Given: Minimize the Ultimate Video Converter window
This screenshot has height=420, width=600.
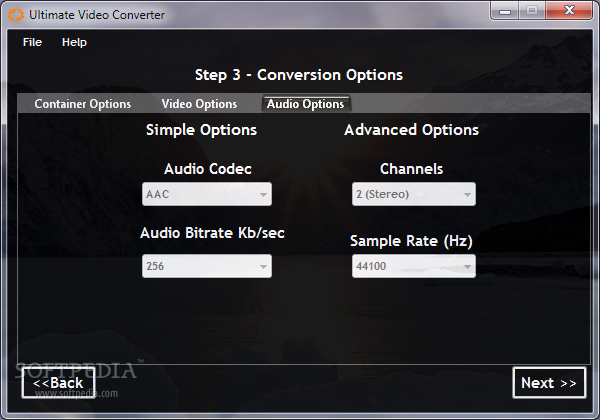Looking at the screenshot, I should (505, 10).
